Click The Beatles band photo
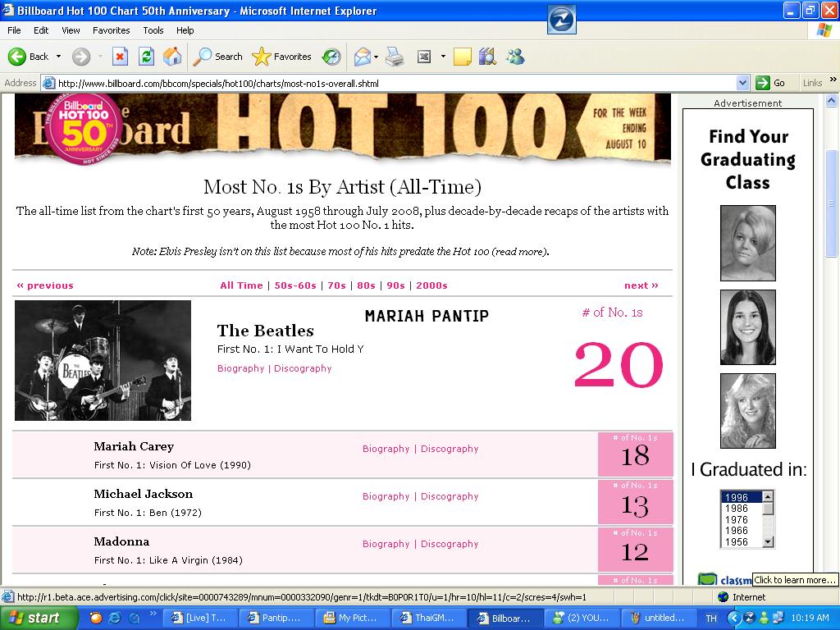Screen dimensions: 840x630 click(103, 361)
